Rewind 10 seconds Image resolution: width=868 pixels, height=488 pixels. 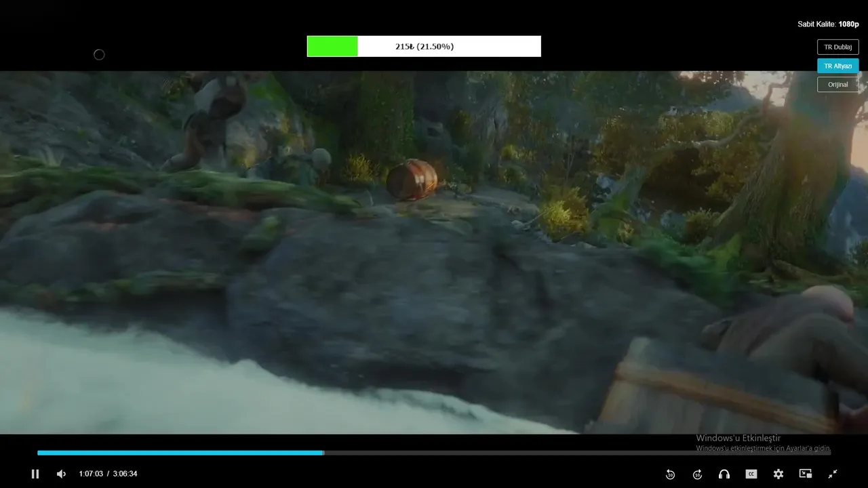pos(670,474)
